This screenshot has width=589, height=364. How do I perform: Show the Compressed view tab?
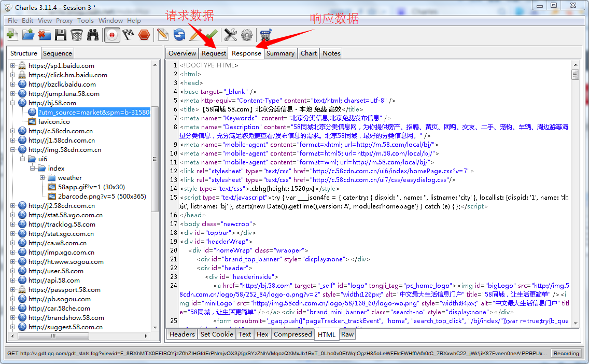[292, 334]
